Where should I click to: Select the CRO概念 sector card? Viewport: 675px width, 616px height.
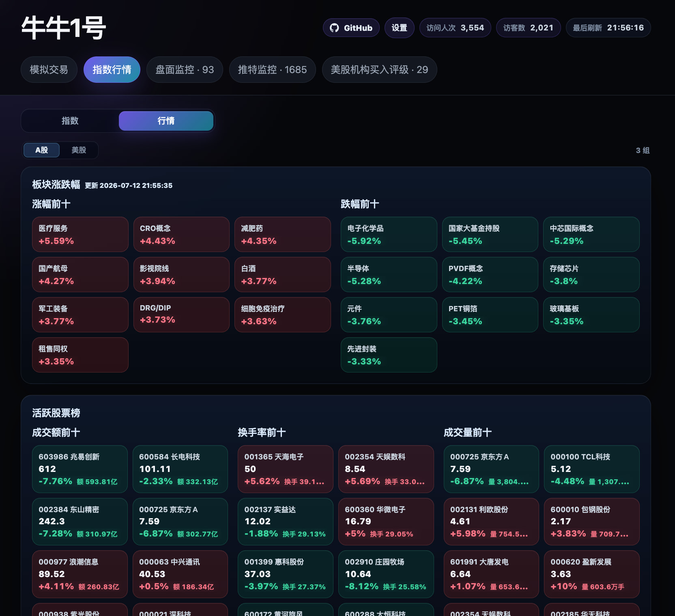[x=182, y=234]
